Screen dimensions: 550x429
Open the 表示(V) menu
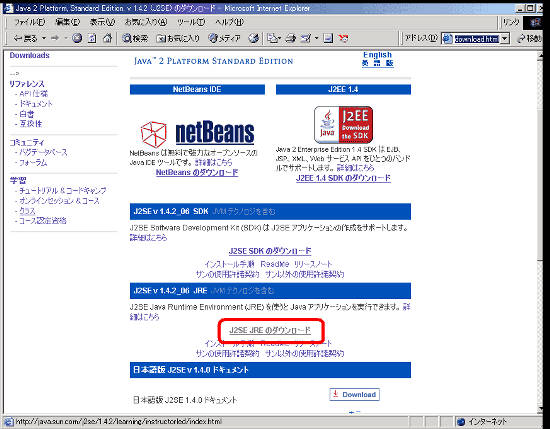pyautogui.click(x=102, y=22)
